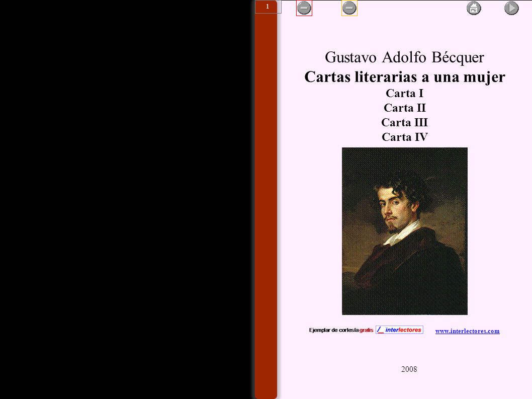Screen dimensions: 532x399
Task: Select the "Carta III" line
Action: click(404, 122)
